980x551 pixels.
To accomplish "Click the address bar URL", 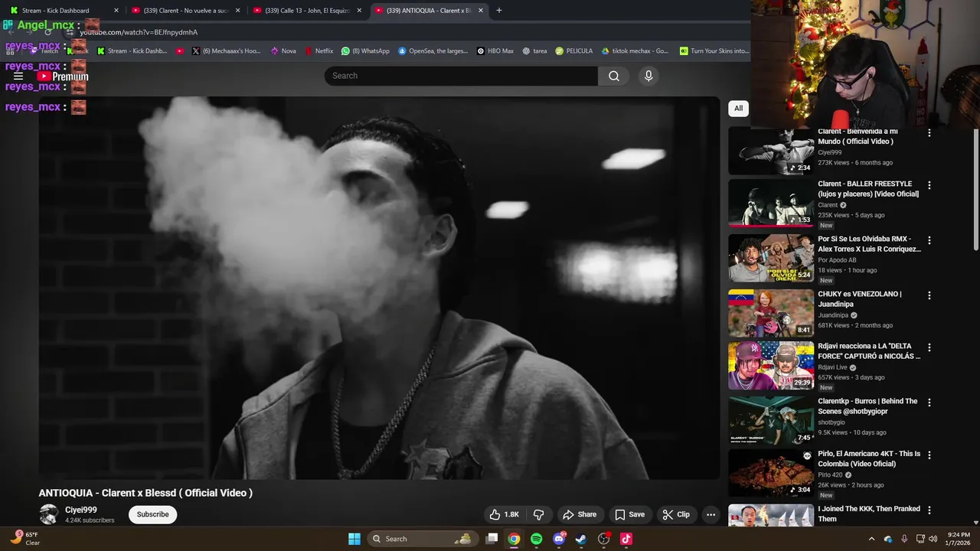I will click(139, 32).
